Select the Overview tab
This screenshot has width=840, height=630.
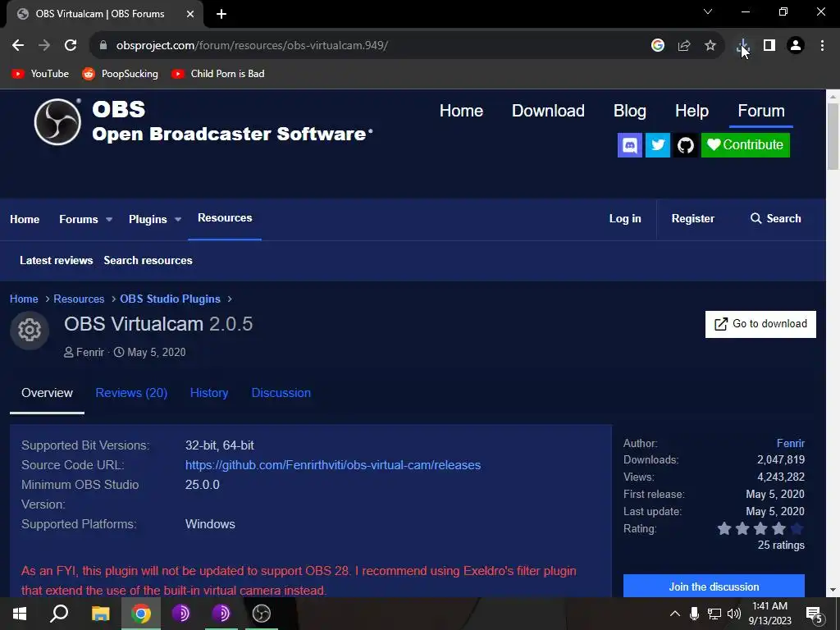[x=47, y=393]
